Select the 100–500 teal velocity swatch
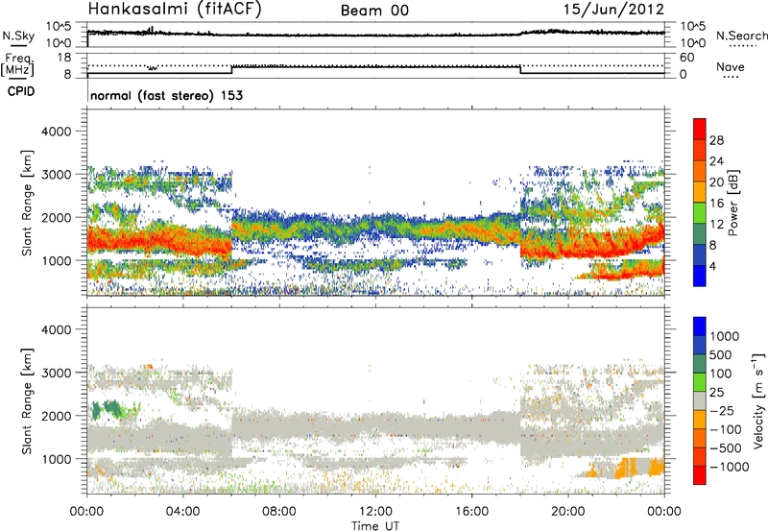The height and width of the screenshot is (532, 768). [700, 364]
